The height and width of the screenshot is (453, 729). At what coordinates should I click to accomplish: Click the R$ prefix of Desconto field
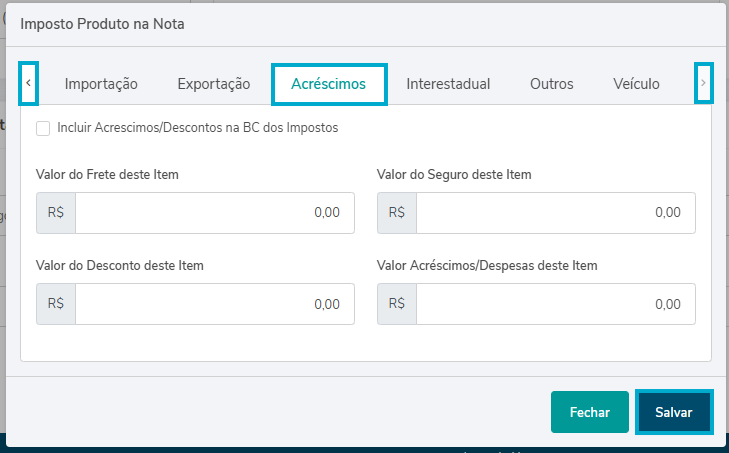pos(56,304)
